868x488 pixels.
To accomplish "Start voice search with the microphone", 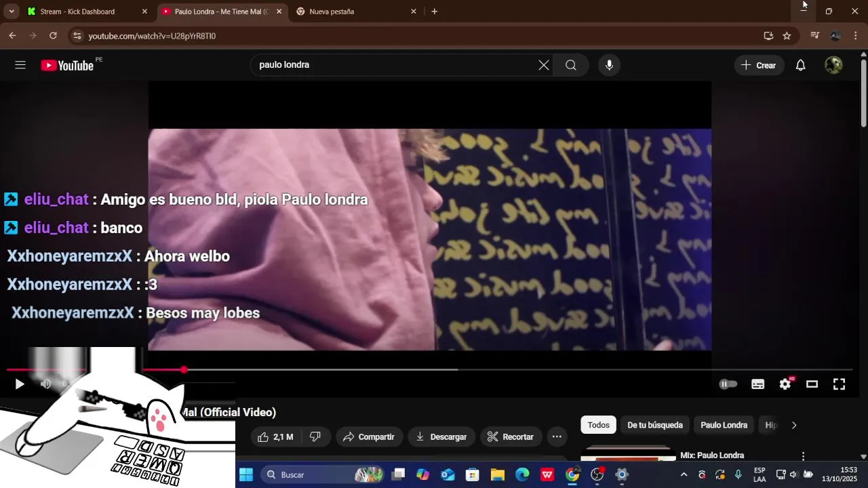I will pos(609,65).
